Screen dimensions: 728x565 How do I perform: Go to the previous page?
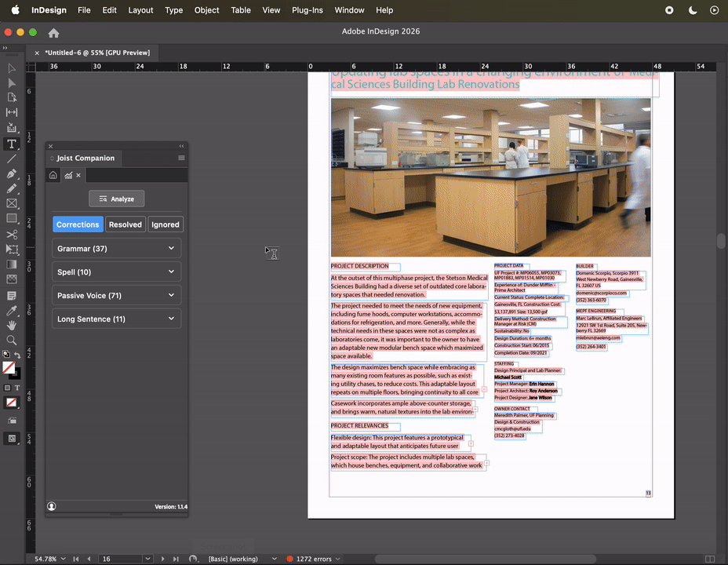pos(89,559)
